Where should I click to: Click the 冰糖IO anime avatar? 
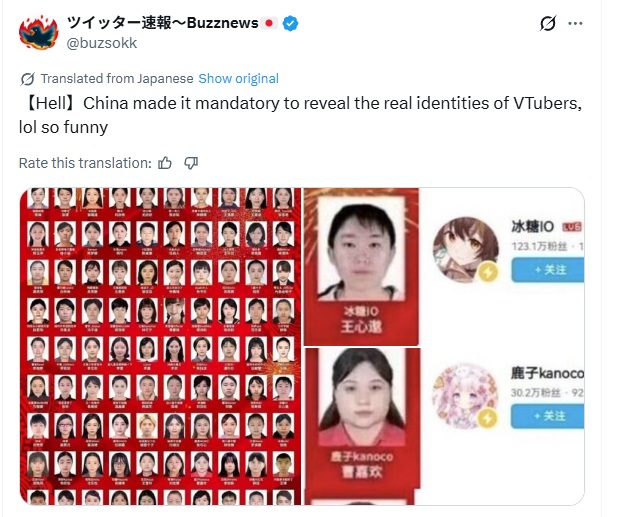click(466, 249)
